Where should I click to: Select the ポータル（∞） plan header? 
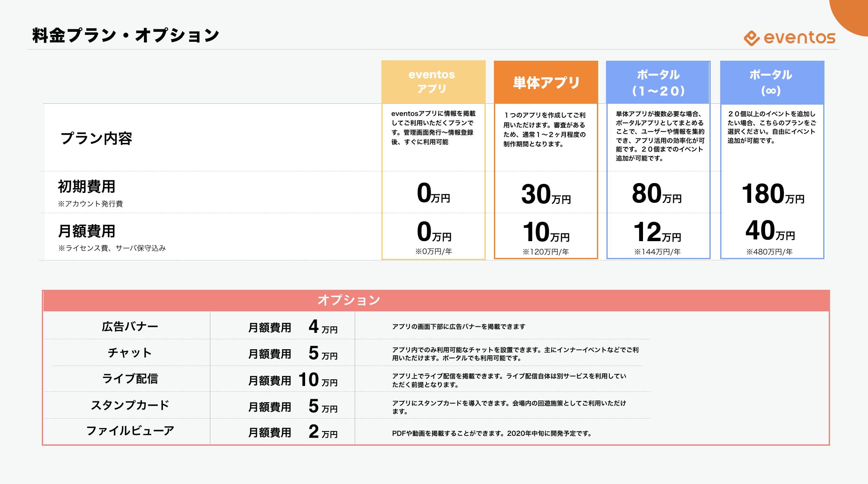771,82
